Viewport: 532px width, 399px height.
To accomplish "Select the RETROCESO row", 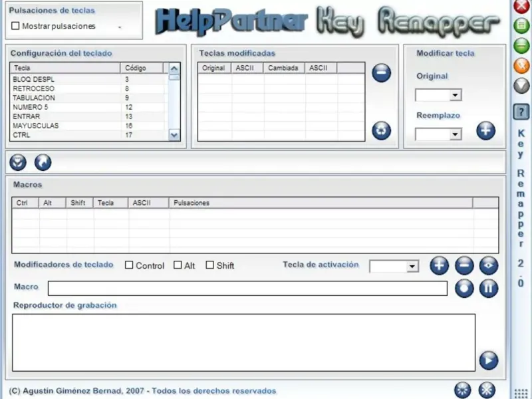I will (89, 88).
